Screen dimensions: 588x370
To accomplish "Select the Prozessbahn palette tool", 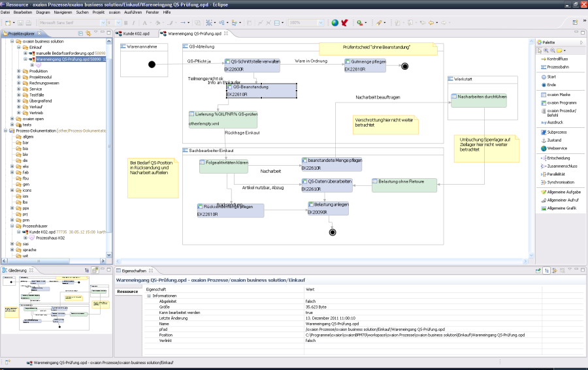I will (555, 67).
